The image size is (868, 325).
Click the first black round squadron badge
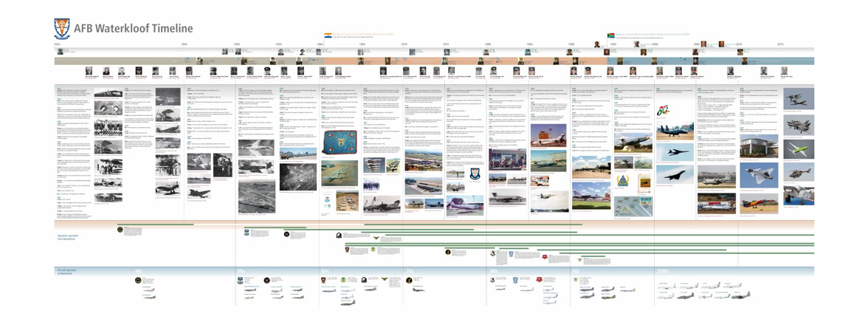119,230
